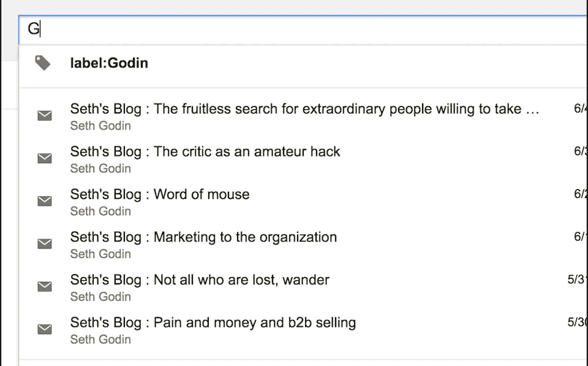Select the label:Godin search suggestion

click(x=109, y=63)
